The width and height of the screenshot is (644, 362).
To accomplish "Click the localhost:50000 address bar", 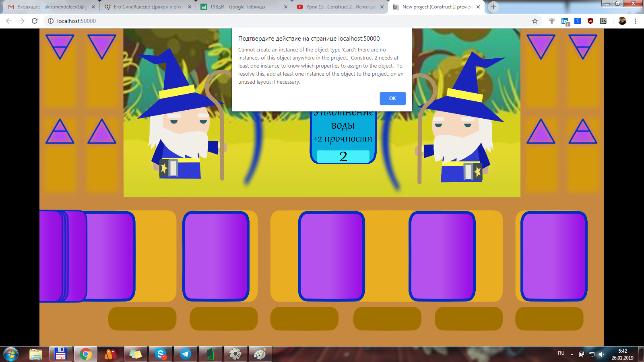I will pyautogui.click(x=282, y=21).
